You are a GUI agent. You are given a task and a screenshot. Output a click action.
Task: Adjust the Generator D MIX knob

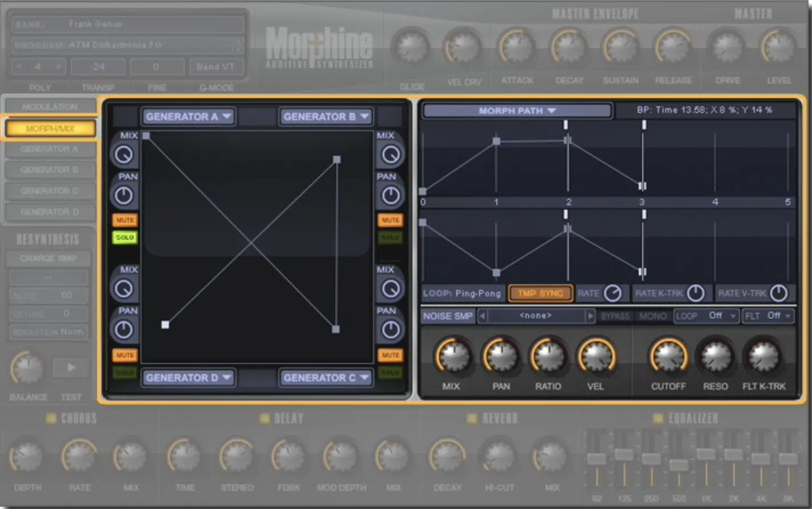(x=124, y=289)
